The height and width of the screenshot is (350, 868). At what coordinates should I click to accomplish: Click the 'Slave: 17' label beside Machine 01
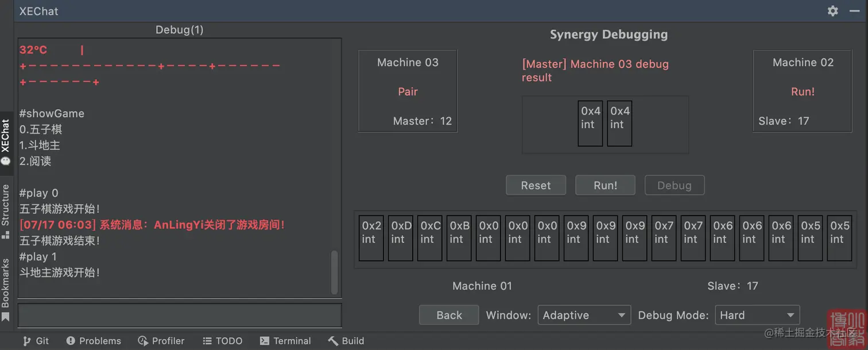point(733,286)
